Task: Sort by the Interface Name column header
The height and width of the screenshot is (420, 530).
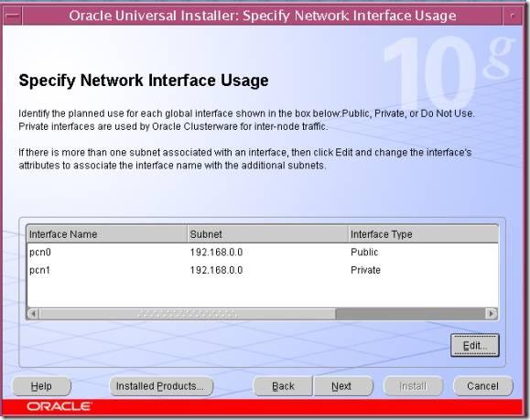Action: [107, 234]
